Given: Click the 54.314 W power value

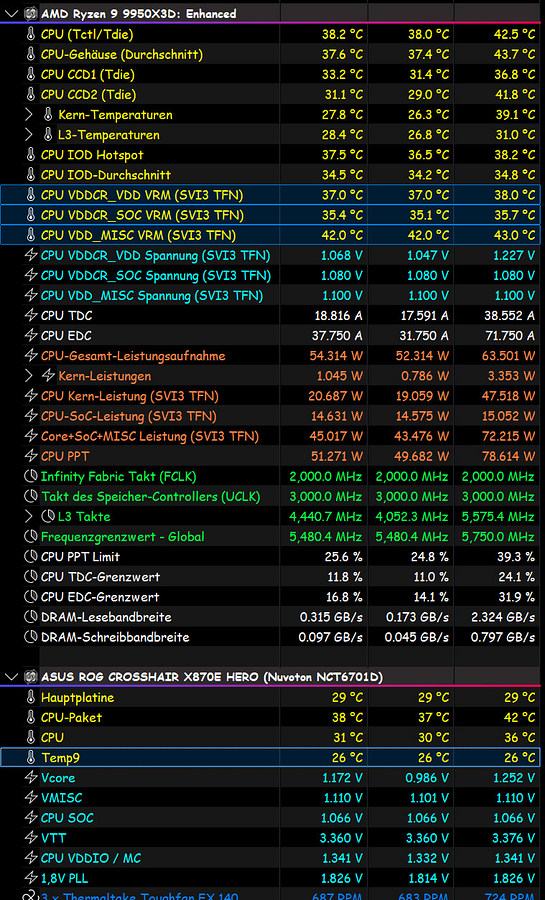Looking at the screenshot, I should (336, 356).
